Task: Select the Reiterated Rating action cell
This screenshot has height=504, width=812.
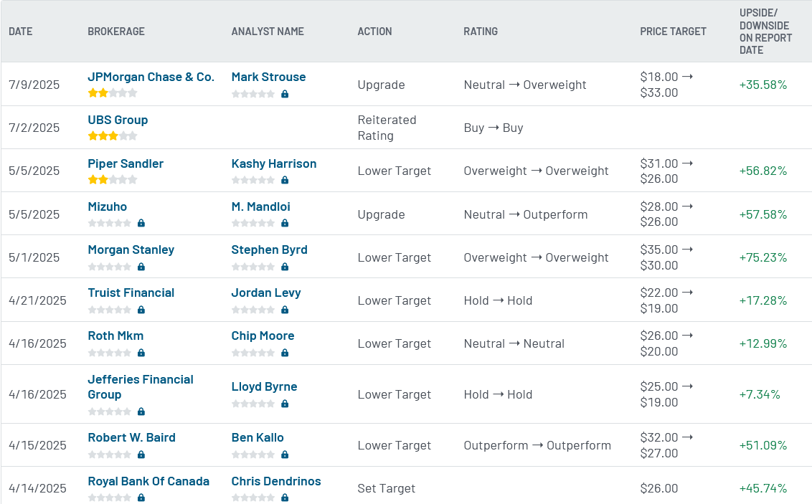Action: 387,128
